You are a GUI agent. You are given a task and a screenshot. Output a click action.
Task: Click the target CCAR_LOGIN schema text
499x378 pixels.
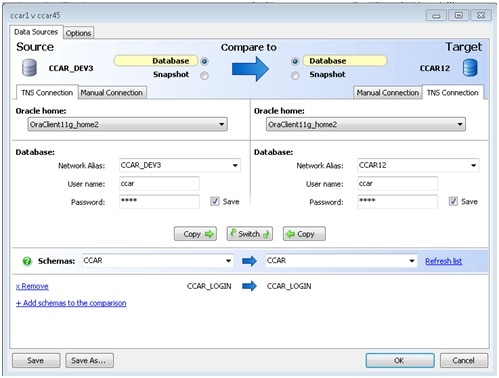[x=289, y=286]
